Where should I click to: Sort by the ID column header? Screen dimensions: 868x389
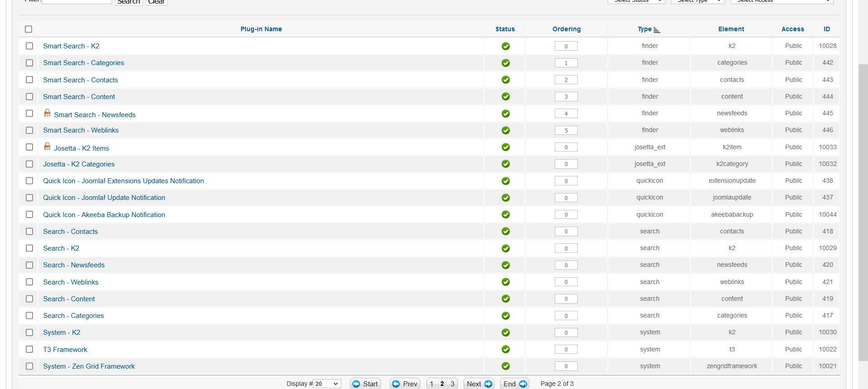click(827, 29)
